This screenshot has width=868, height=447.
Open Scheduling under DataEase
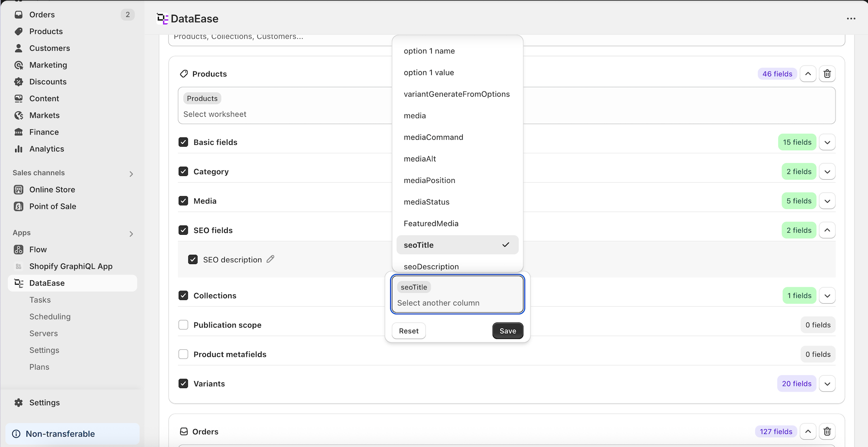pyautogui.click(x=50, y=317)
